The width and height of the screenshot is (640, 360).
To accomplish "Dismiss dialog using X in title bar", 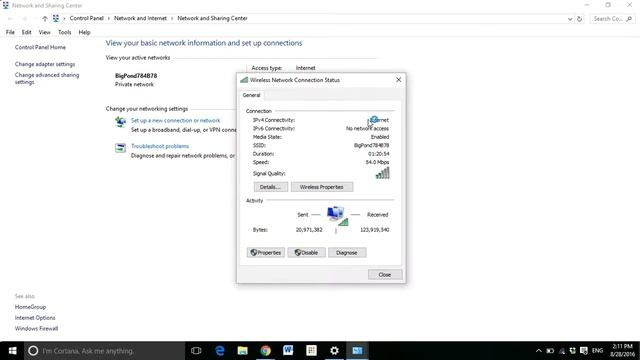I will [x=399, y=80].
